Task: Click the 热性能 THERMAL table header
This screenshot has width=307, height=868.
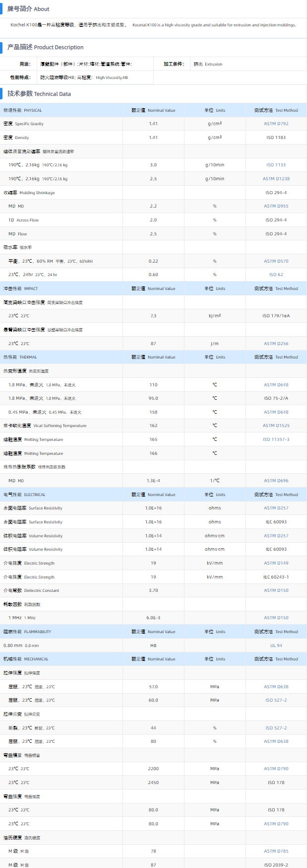Action: pyautogui.click(x=20, y=357)
